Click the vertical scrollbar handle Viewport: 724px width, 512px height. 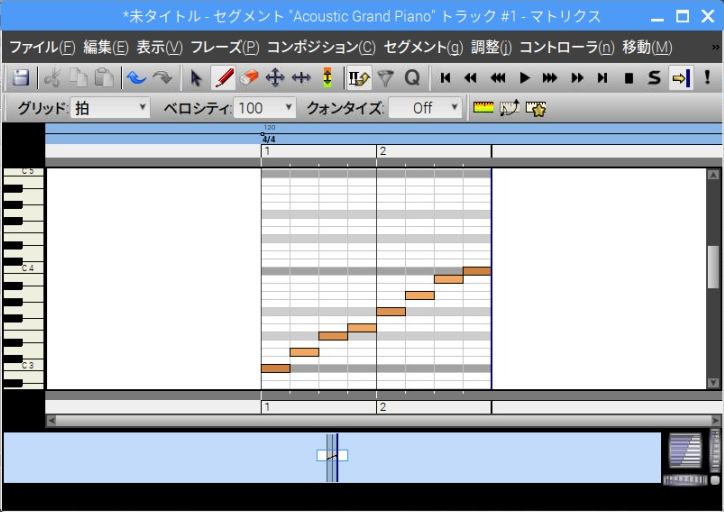tap(713, 267)
